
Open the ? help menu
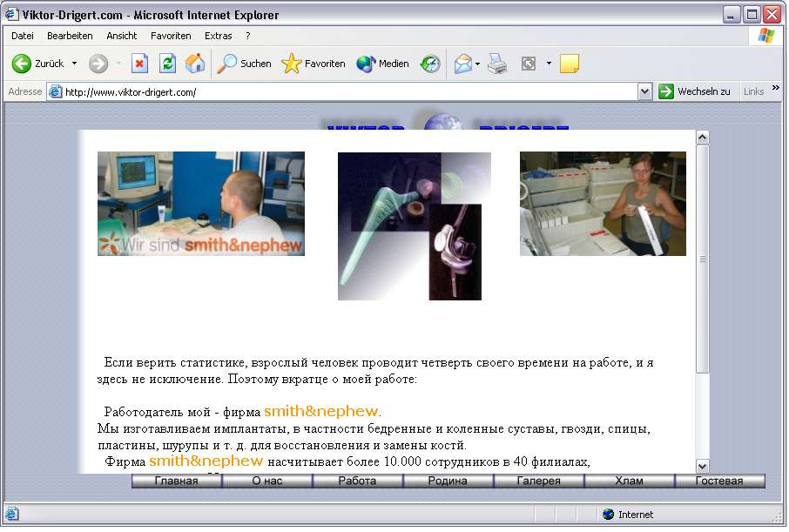coord(248,36)
